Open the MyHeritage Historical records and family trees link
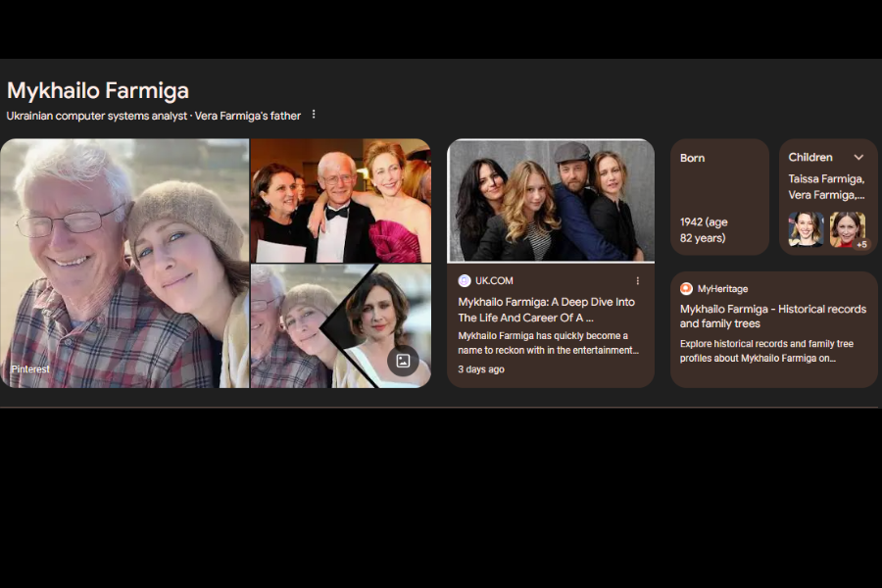This screenshot has width=882, height=588. pyautogui.click(x=773, y=317)
